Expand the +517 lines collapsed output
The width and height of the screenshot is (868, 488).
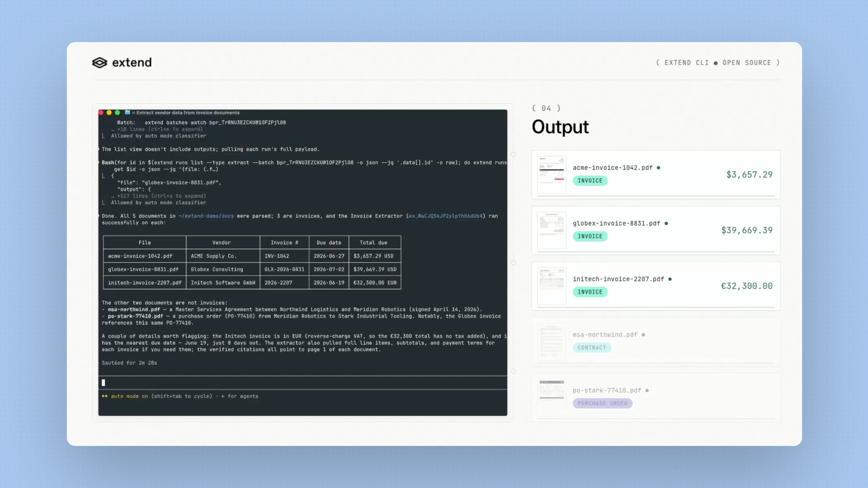click(158, 196)
